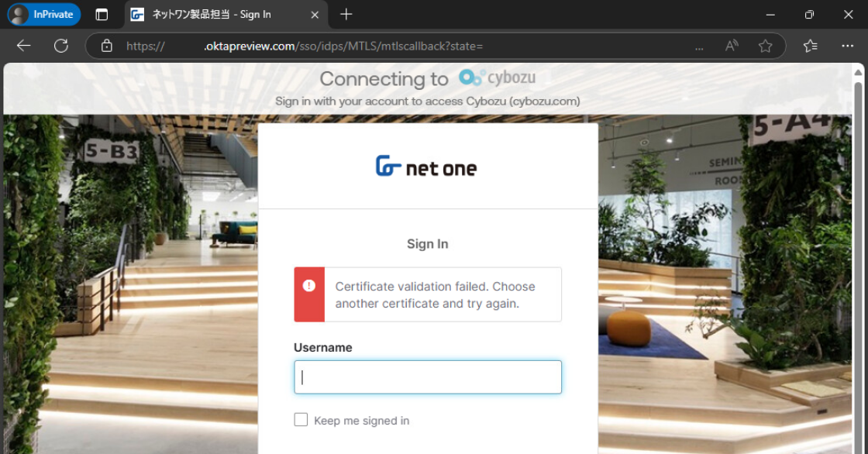This screenshot has height=454, width=868.
Task: Click the red error alert icon
Action: (x=309, y=286)
